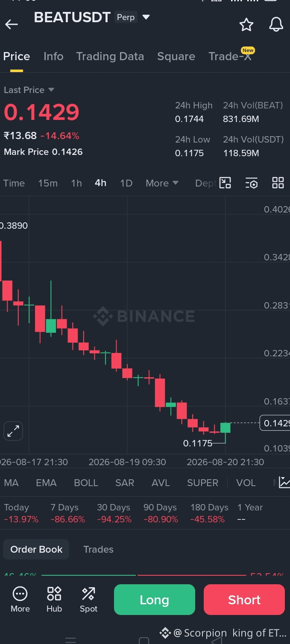Switch to Spot trading
This screenshot has height=644, width=290.
[x=88, y=600]
